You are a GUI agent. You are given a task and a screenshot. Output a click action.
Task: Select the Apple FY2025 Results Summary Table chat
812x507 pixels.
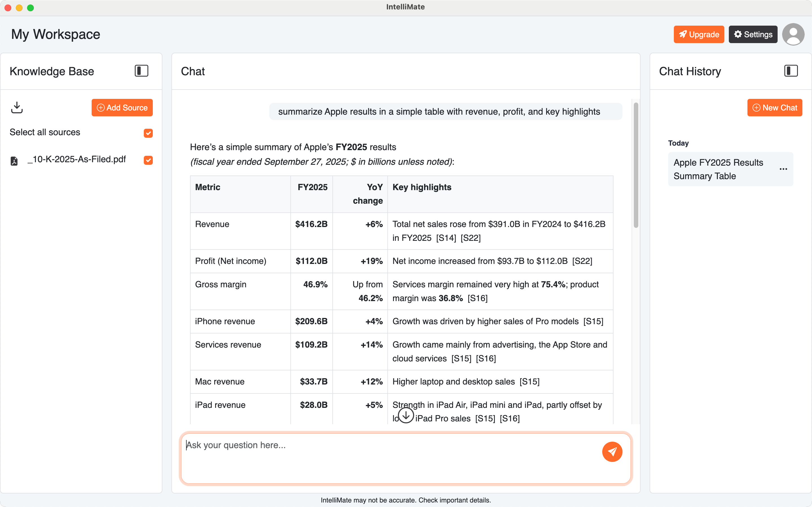(719, 169)
